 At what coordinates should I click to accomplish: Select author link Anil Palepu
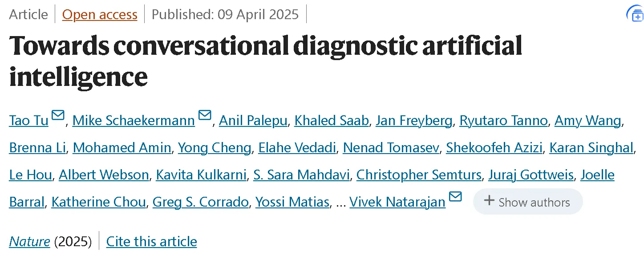coord(253,121)
